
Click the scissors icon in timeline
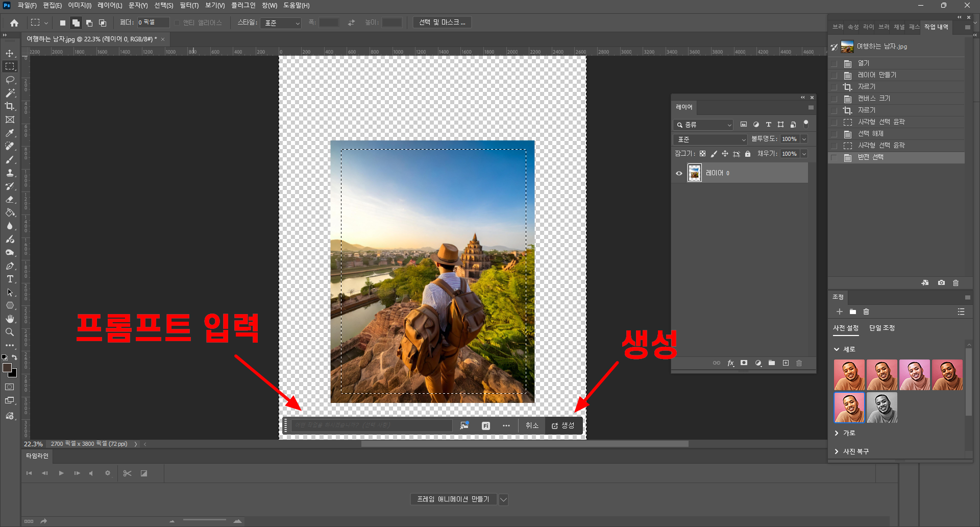pos(127,473)
